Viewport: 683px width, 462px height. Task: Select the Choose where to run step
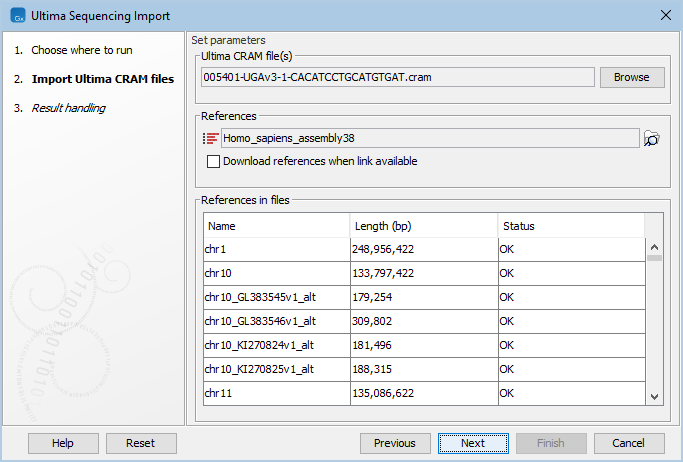click(x=95, y=50)
